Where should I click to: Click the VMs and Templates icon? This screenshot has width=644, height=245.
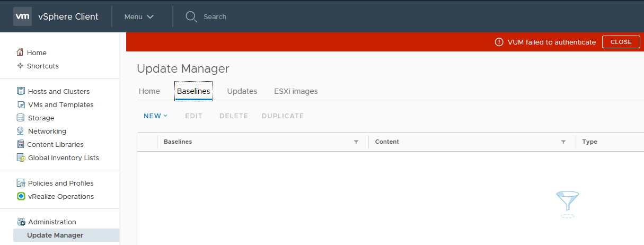21,104
